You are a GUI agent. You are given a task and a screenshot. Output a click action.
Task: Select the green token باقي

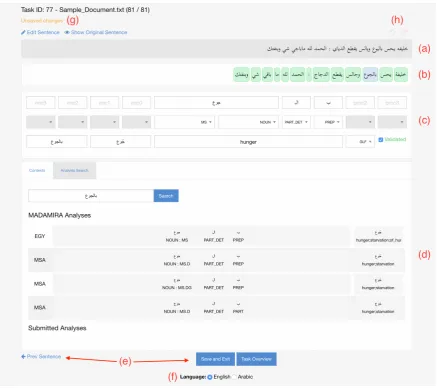[267, 75]
